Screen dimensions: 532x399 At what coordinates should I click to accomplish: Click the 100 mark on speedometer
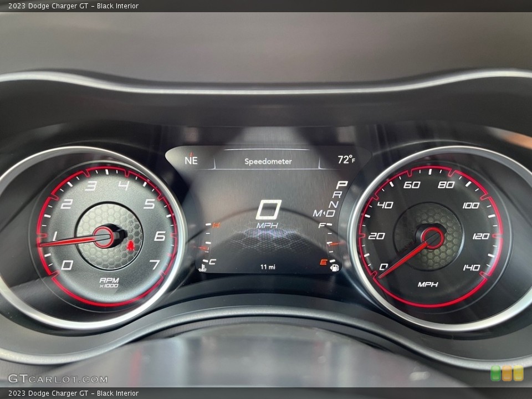click(x=471, y=206)
